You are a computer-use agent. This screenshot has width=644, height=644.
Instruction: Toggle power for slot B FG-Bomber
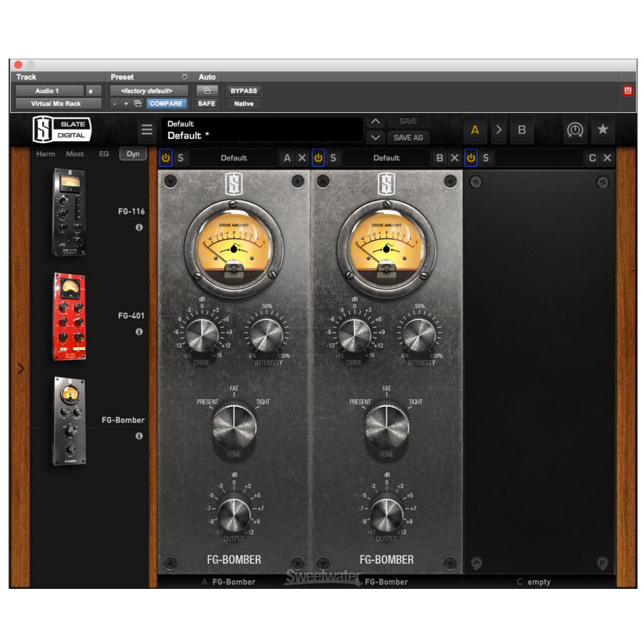coord(318,157)
